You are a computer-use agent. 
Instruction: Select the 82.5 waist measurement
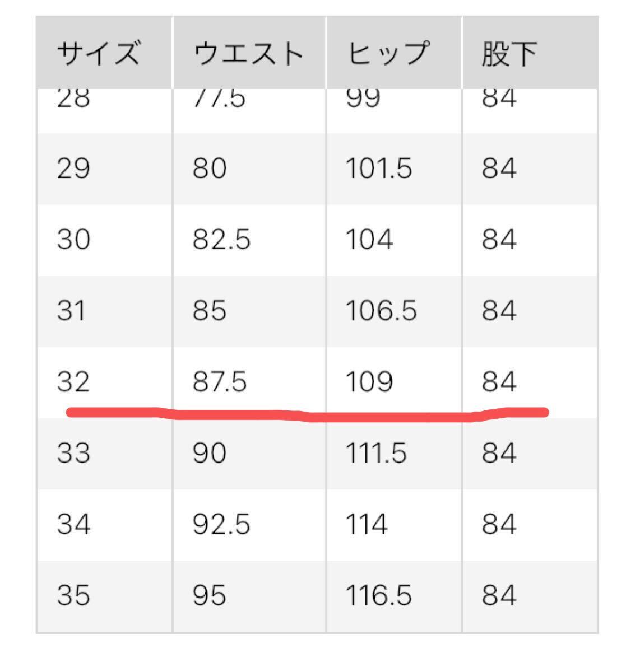(221, 239)
